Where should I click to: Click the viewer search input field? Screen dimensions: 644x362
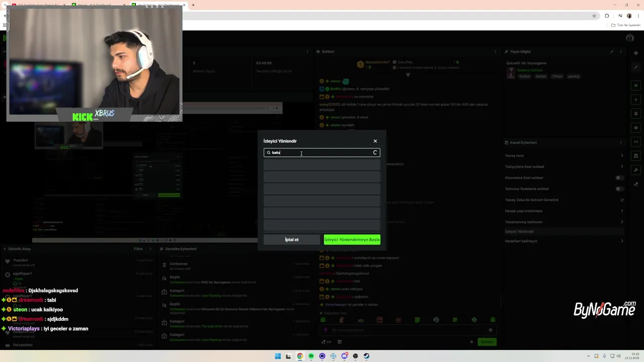[322, 153]
